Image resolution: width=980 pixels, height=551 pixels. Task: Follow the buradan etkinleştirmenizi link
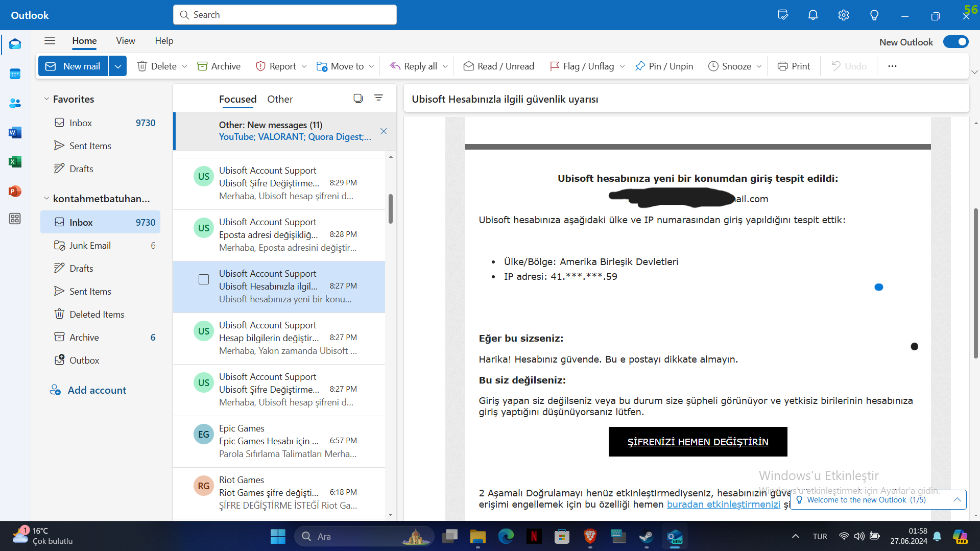coord(723,505)
